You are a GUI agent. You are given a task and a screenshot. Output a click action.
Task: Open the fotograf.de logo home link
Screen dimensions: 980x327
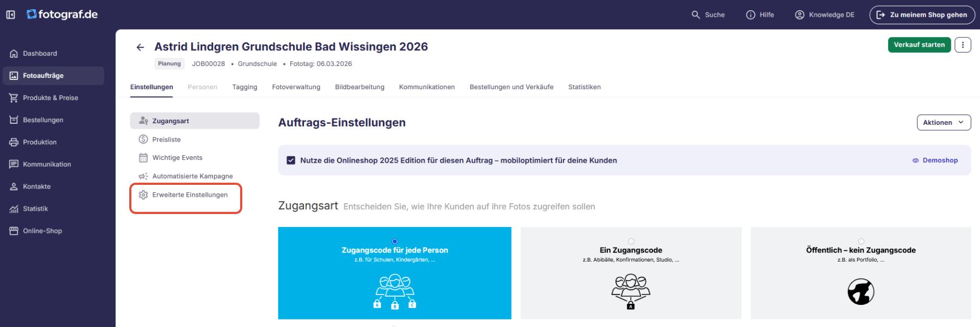[62, 15]
